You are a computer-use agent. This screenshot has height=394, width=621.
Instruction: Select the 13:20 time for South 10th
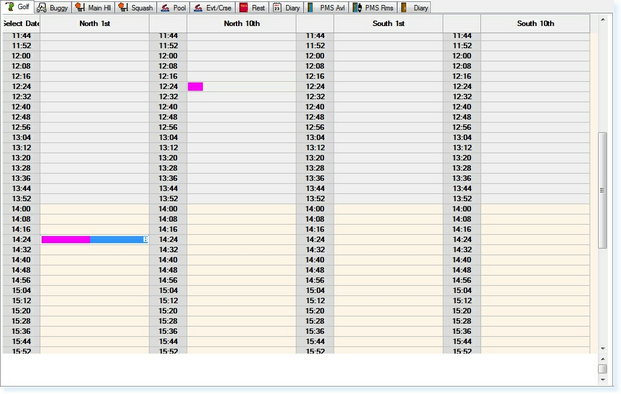(462, 158)
